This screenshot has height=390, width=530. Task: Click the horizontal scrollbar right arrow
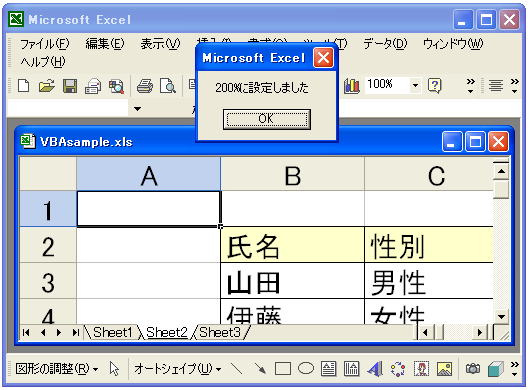click(x=480, y=333)
